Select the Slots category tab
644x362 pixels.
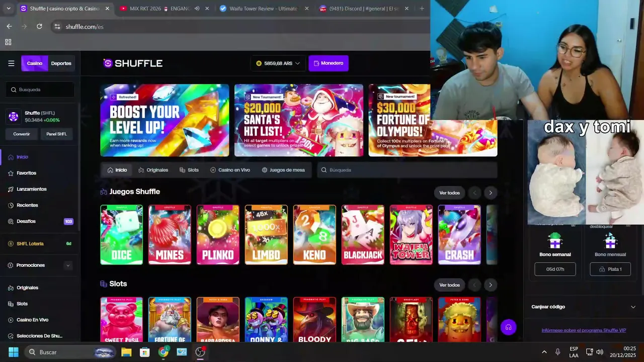click(x=189, y=170)
